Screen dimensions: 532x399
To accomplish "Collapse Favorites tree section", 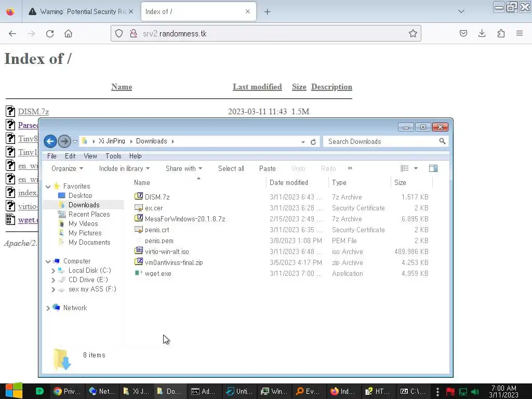I will click(48, 187).
